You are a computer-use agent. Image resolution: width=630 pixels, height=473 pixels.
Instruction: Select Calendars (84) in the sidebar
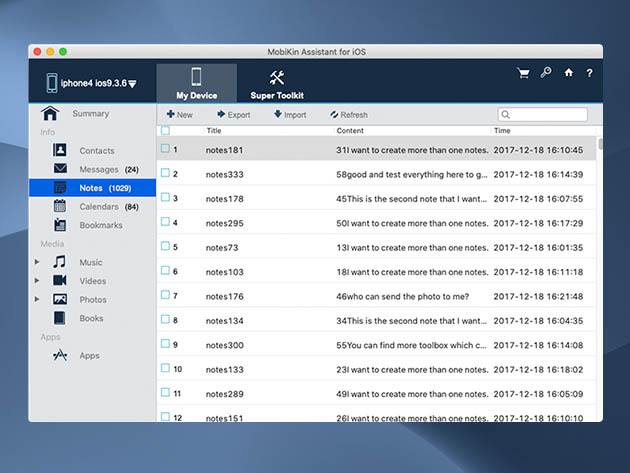(109, 207)
